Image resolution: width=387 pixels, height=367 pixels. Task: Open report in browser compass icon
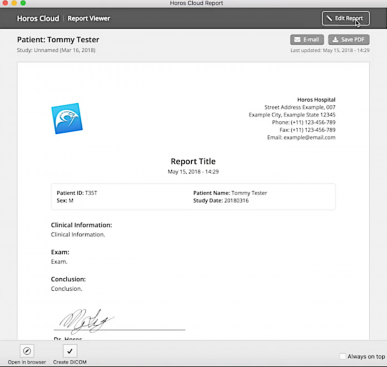click(x=27, y=351)
